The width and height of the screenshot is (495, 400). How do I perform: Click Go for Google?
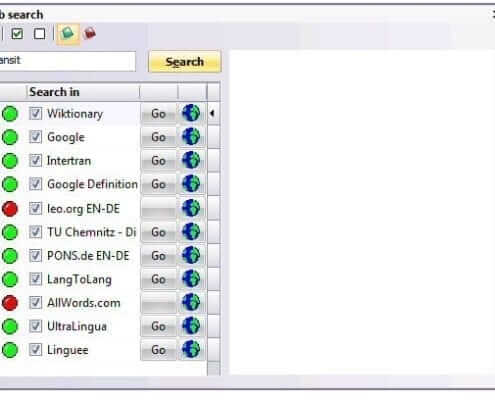(158, 137)
